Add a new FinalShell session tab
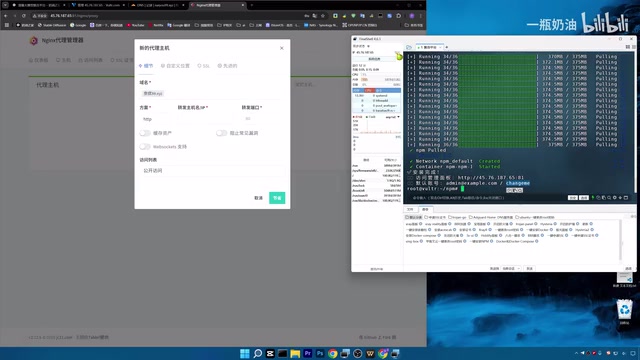This screenshot has height=360, width=640. click(x=447, y=47)
